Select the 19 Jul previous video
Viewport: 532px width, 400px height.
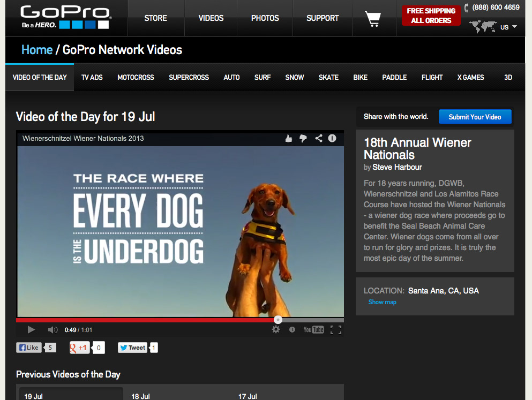33,396
